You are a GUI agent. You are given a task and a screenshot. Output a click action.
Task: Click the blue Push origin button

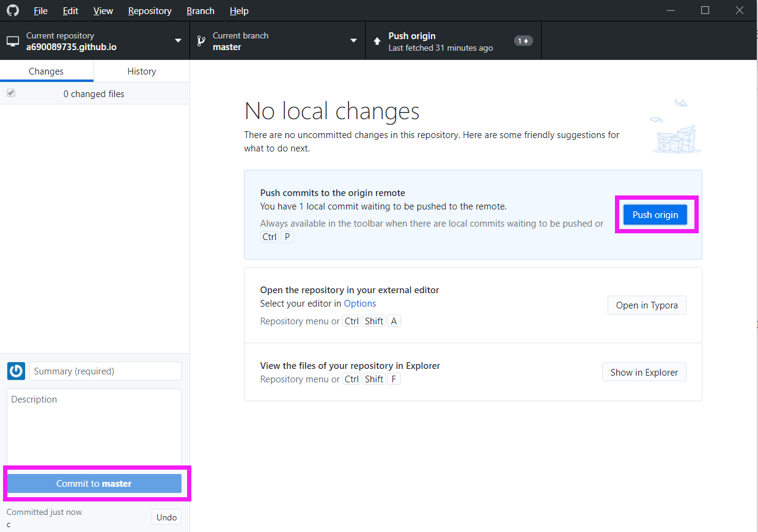[x=655, y=215]
